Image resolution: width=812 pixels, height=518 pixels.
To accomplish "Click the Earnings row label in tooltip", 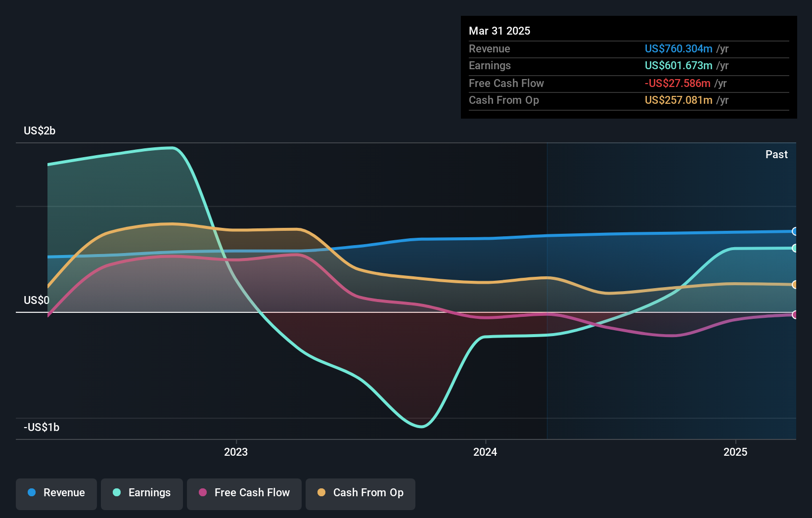I will [x=490, y=65].
